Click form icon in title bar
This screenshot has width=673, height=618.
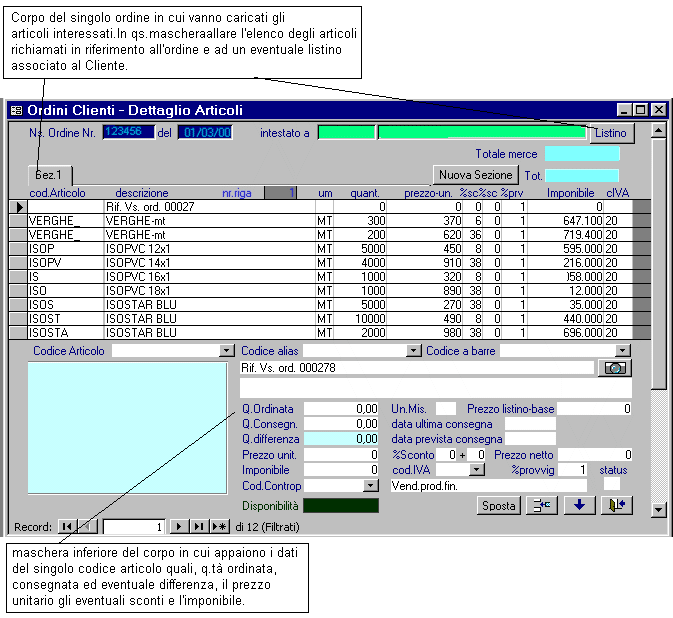click(x=16, y=111)
